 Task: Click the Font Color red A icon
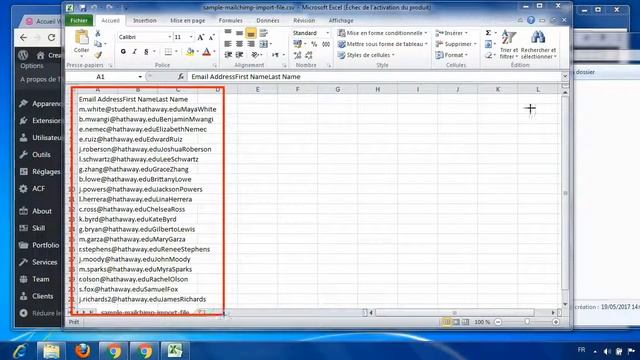207,51
